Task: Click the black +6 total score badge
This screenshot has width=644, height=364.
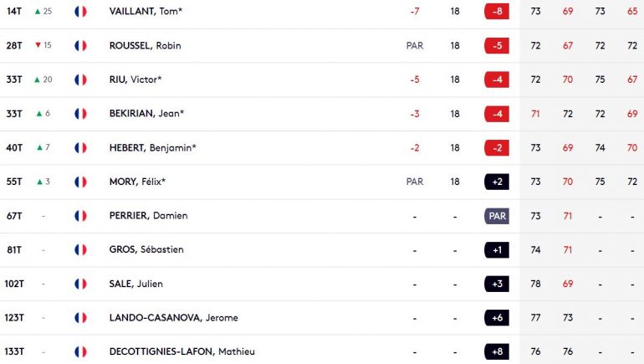Action: point(497,318)
